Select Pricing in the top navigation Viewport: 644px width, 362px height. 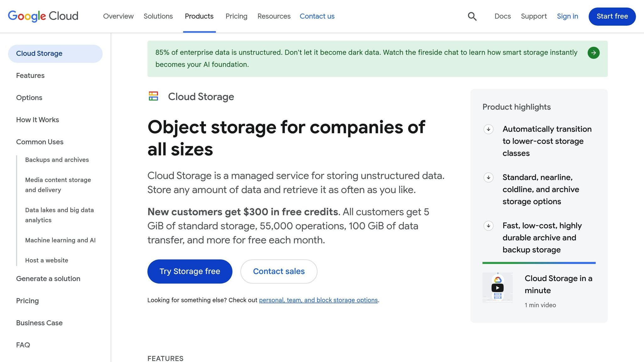click(236, 16)
